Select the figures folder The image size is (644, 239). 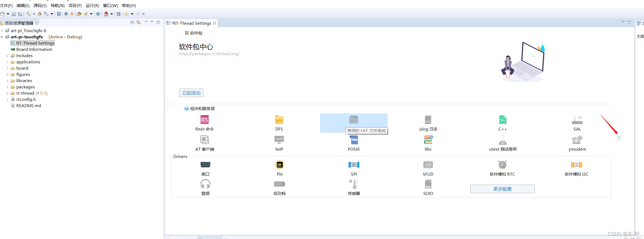20,75
